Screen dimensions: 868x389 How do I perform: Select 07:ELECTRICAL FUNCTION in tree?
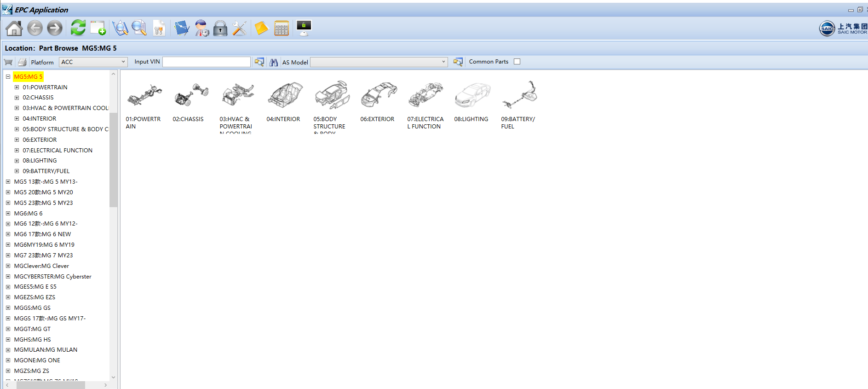coord(57,151)
